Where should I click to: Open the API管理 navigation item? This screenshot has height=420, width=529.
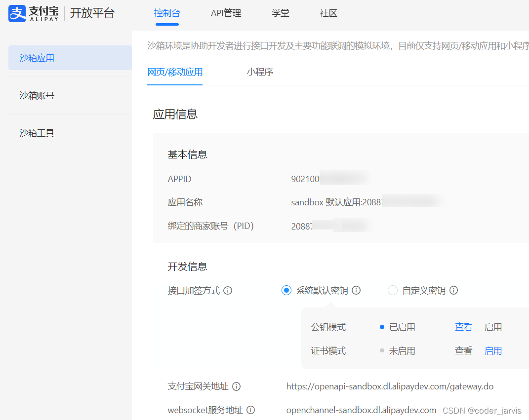pyautogui.click(x=226, y=13)
